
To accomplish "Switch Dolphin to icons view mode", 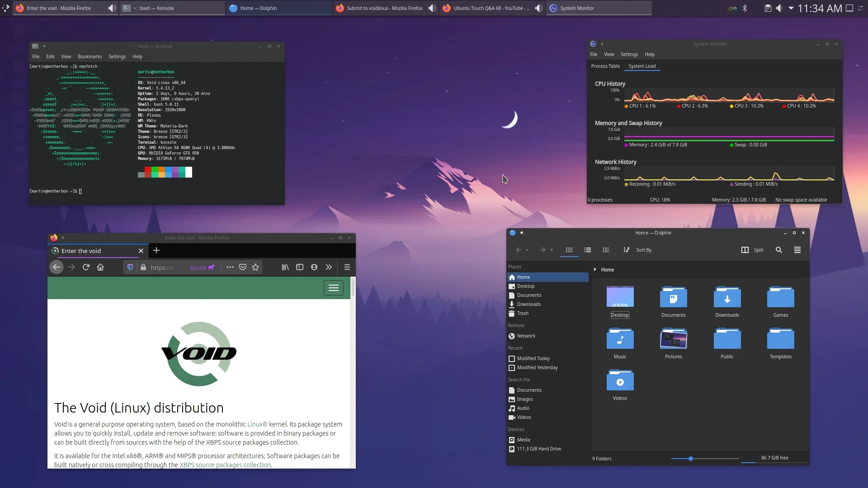I will [x=569, y=250].
